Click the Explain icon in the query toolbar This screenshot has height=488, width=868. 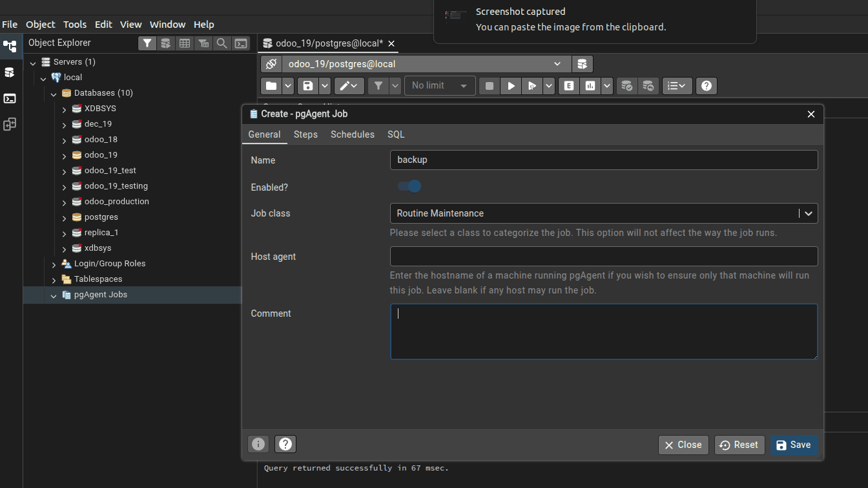click(x=569, y=85)
